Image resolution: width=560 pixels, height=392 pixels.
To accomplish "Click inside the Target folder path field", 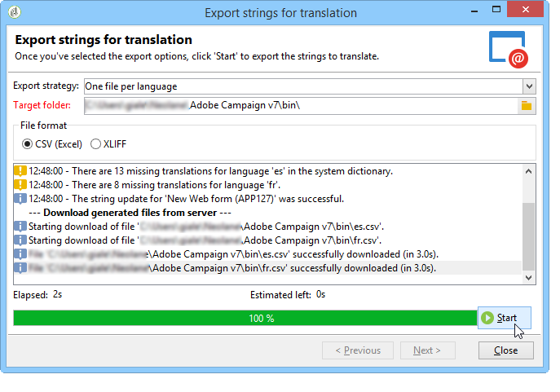I will coord(301,106).
